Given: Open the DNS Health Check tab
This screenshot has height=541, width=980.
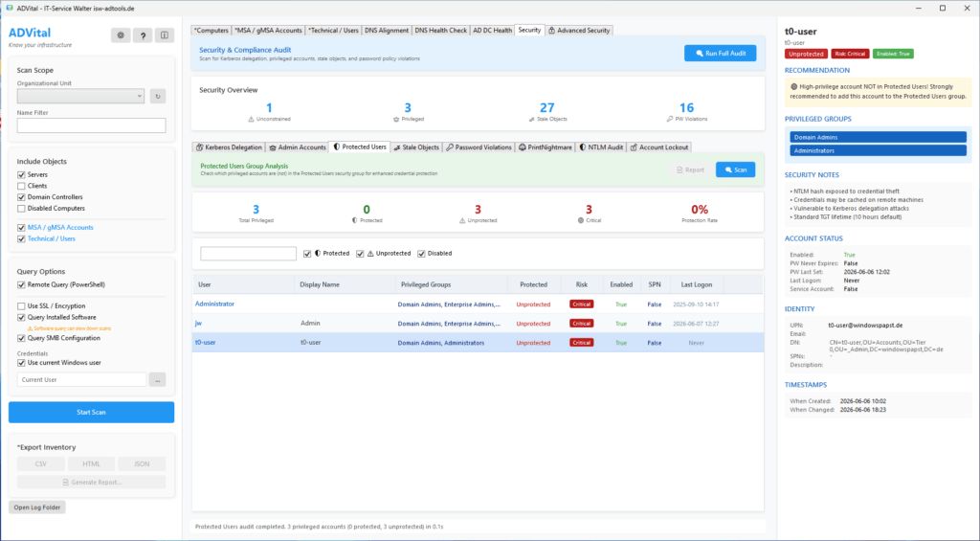Looking at the screenshot, I should (440, 30).
